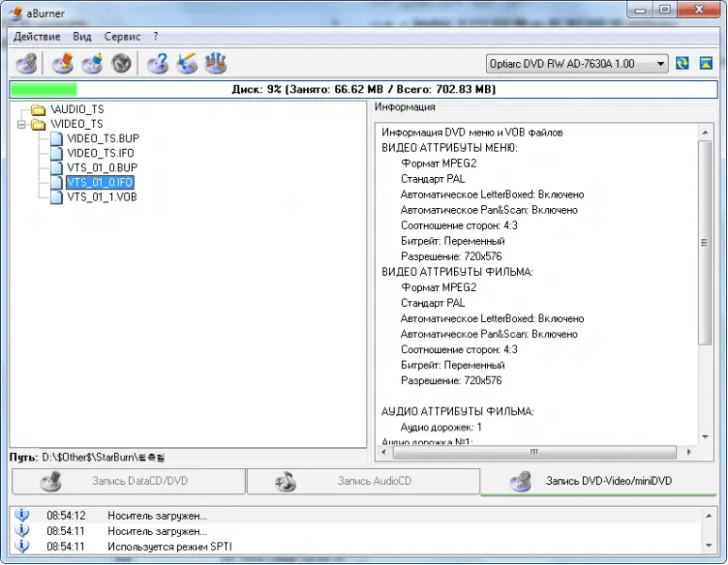Select VIDEO_TS.IFO in the file tree
Viewport: 728px width, 565px height.
(x=102, y=153)
